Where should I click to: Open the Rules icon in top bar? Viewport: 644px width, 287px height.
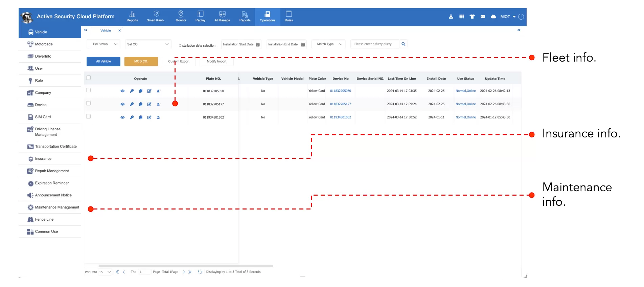click(x=289, y=14)
